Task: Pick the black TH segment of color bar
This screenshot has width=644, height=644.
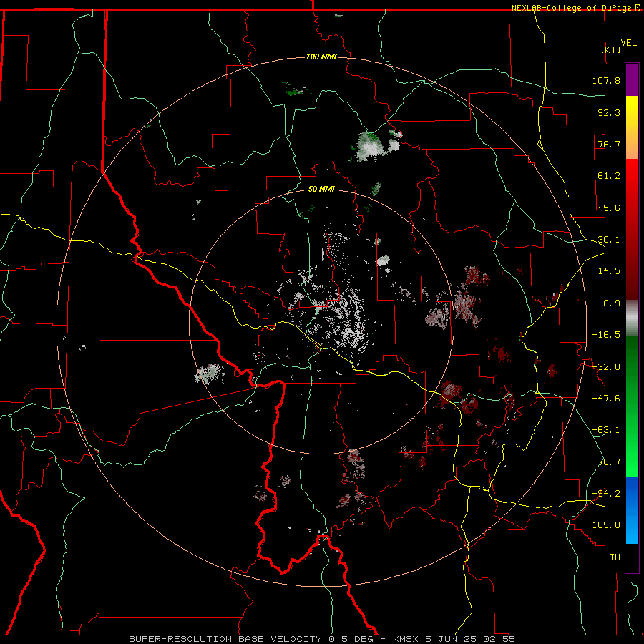Action: 632,557
